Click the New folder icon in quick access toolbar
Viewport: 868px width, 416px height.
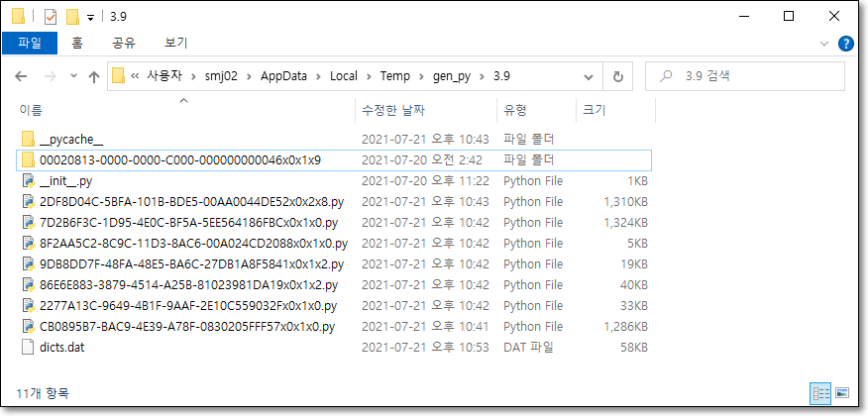tap(72, 17)
